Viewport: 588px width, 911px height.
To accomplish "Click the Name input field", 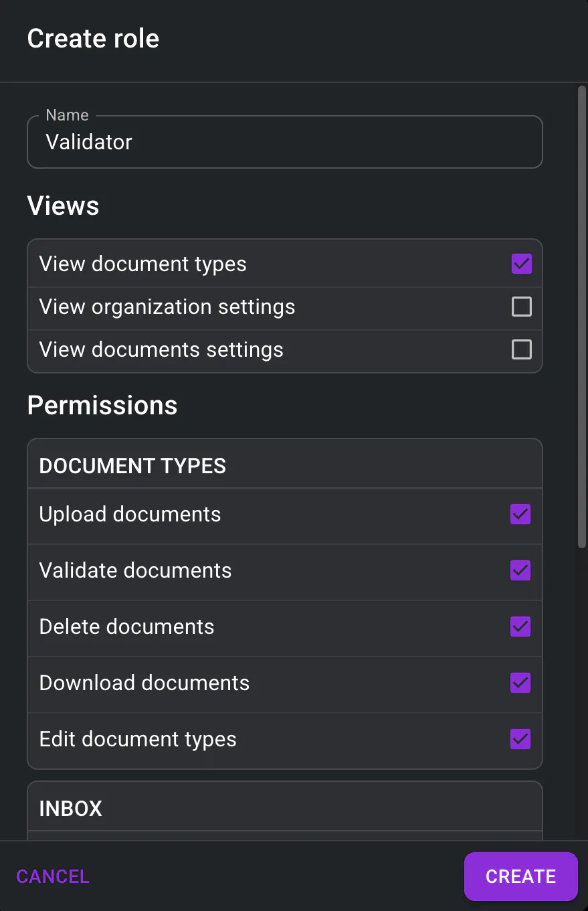I will [x=284, y=142].
